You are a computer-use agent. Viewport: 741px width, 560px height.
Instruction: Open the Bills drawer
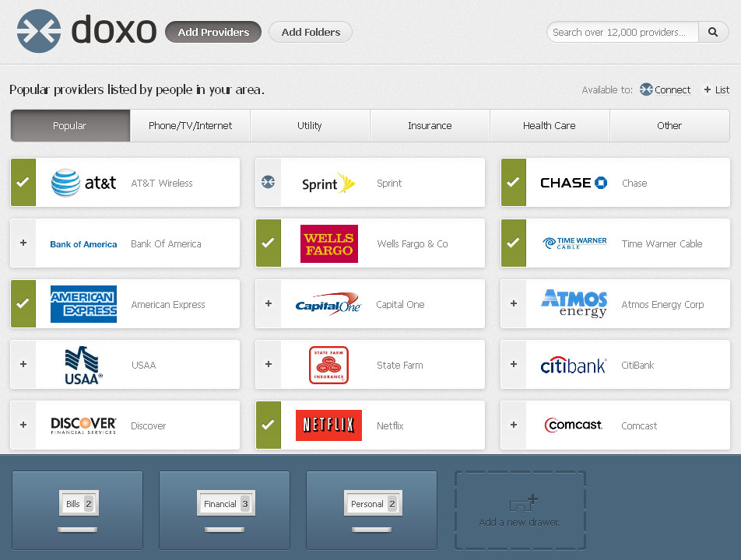coord(78,510)
